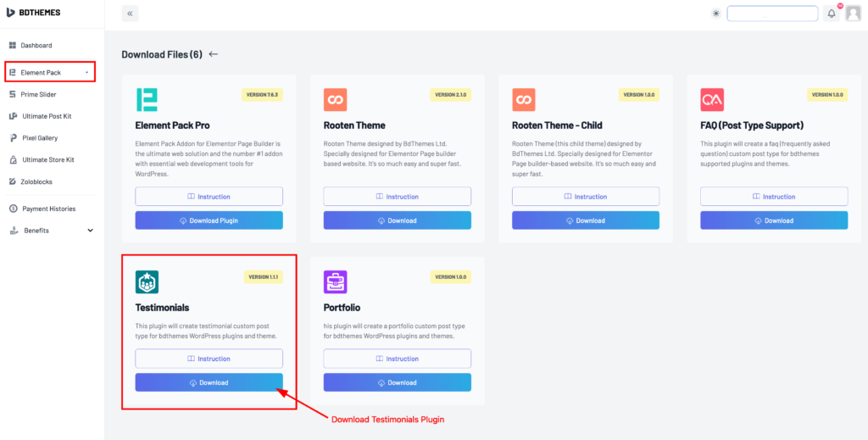
Task: Download the Testimonials plugin
Action: [209, 382]
